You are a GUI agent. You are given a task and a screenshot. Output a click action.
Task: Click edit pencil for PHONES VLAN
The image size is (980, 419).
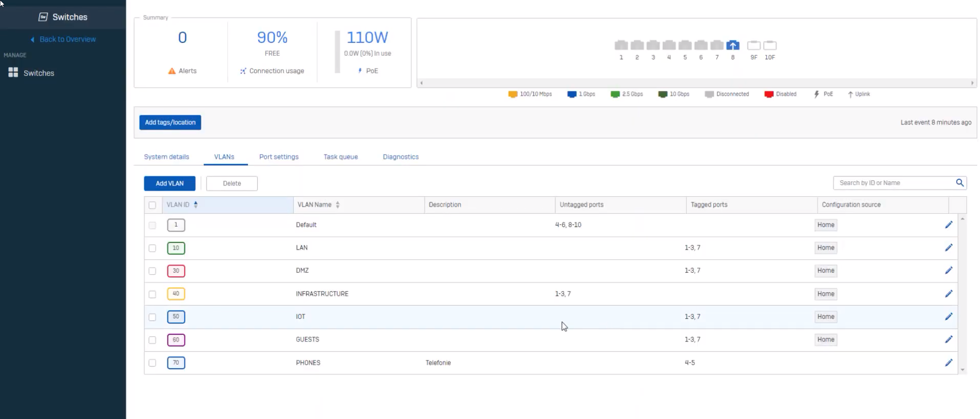click(948, 362)
